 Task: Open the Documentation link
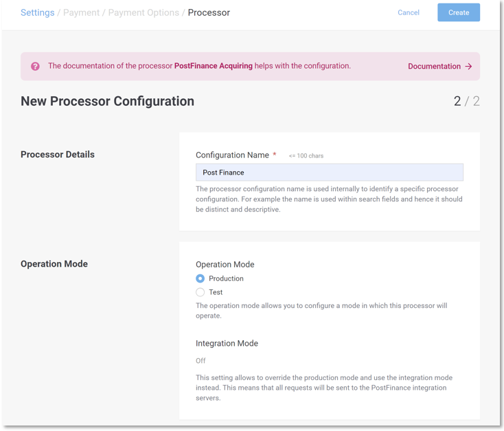coord(434,67)
